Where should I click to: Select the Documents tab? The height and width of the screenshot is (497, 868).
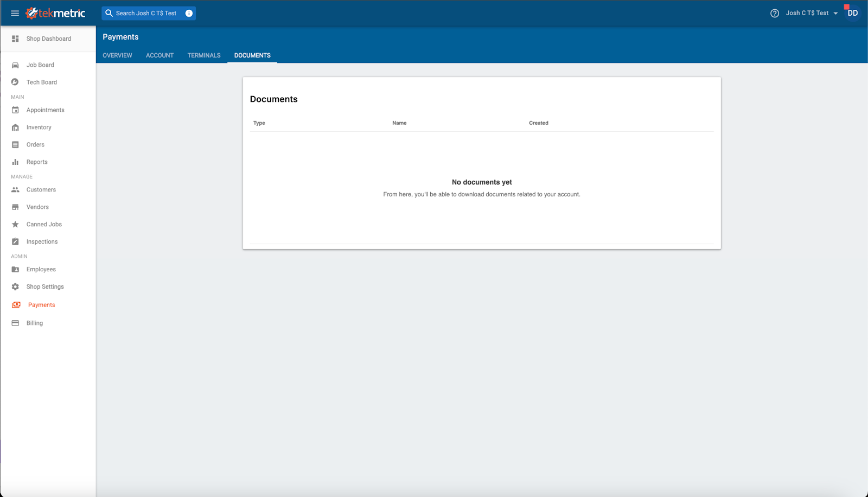tap(252, 55)
